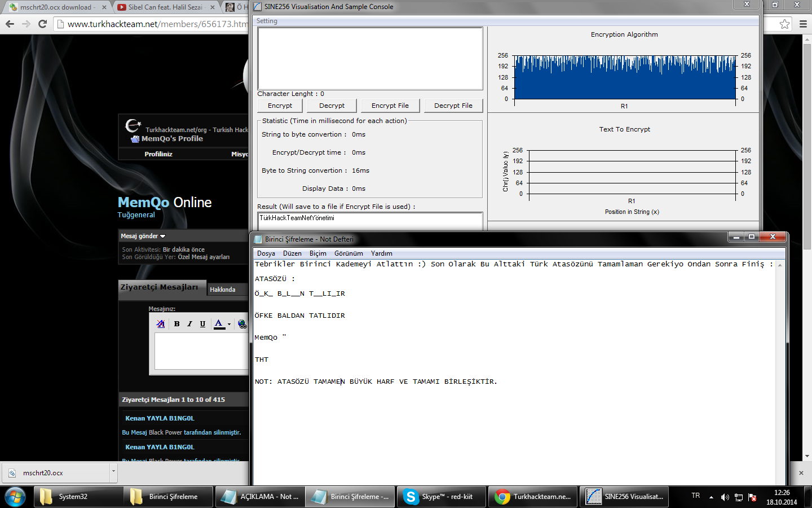
Task: Toggle underline in the message editor
Action: pos(202,324)
